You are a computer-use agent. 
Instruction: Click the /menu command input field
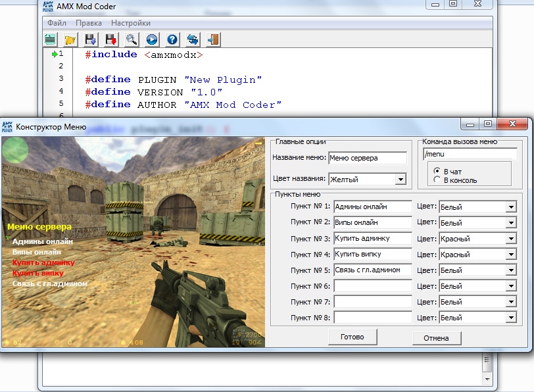[x=470, y=154]
